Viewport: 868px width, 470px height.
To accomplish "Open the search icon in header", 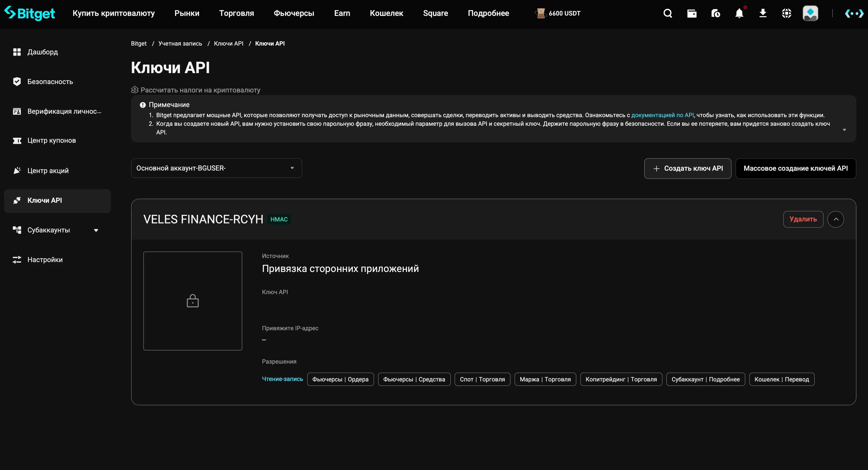I will 667,13.
